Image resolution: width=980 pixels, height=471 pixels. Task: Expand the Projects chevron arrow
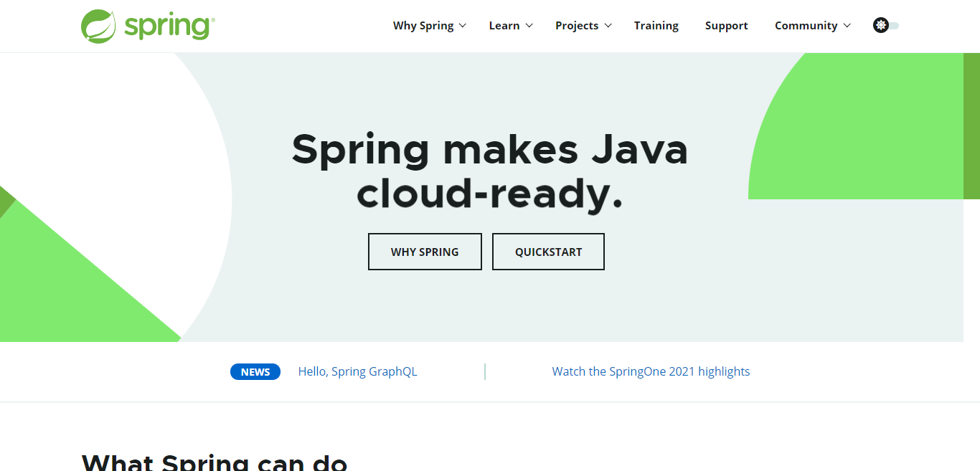(x=608, y=26)
